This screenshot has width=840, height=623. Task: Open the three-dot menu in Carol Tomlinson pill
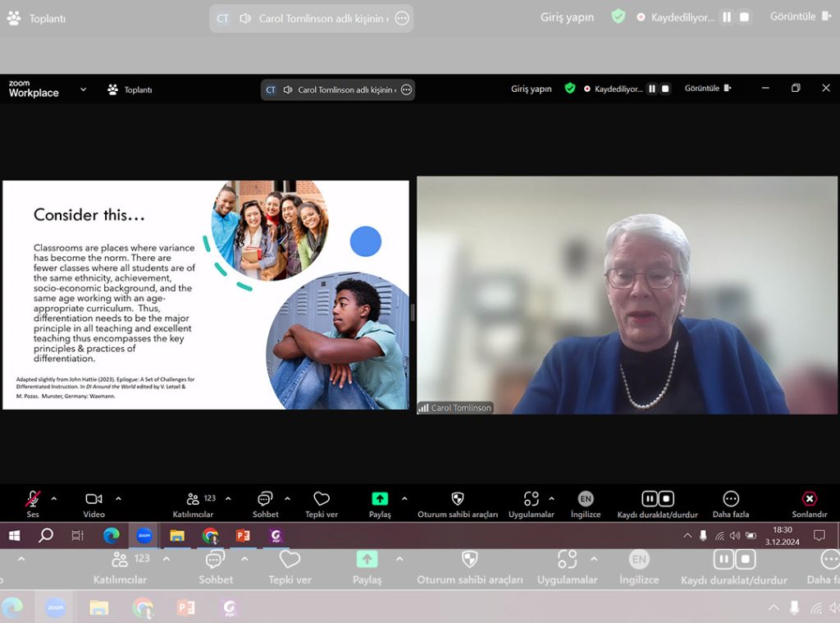(x=407, y=89)
